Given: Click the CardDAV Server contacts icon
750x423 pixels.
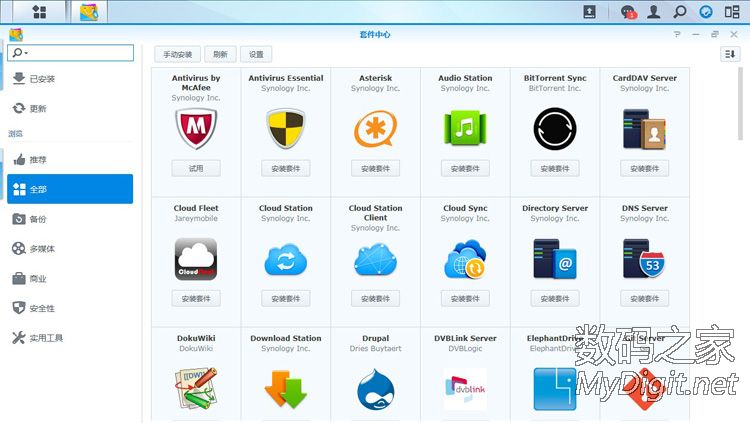Looking at the screenshot, I should click(644, 128).
